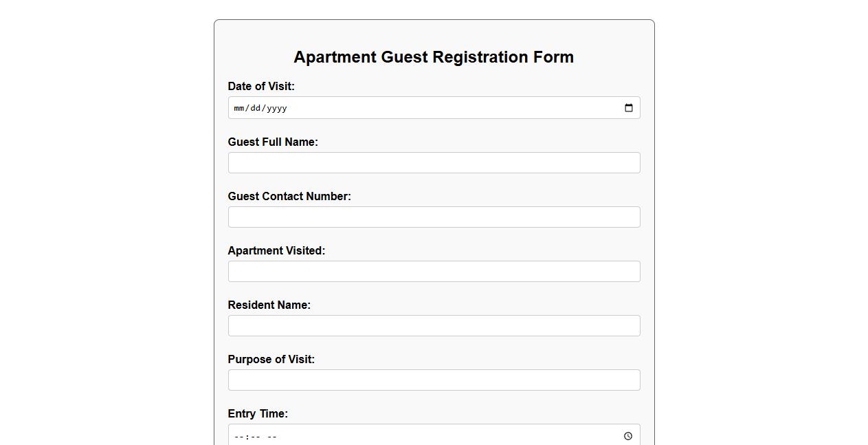
Task: Click the clock icon beside the time placeholder
Action: click(627, 436)
